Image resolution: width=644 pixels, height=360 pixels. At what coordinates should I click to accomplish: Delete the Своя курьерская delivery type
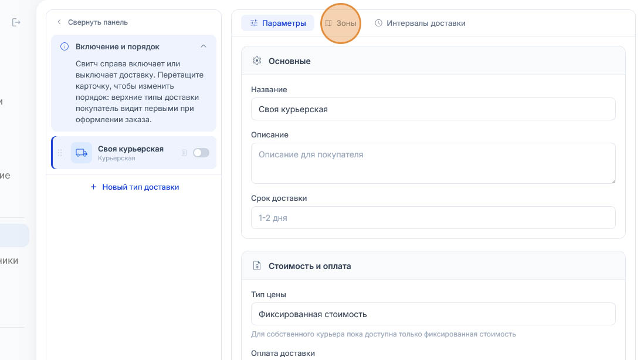[184, 153]
